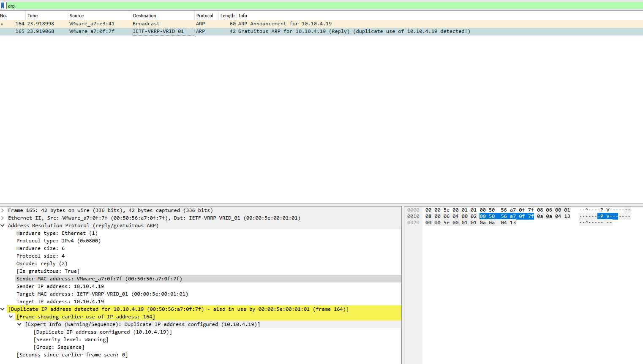This screenshot has width=643, height=364.
Task: Click the display filter bookmark icon
Action: (x=3, y=6)
